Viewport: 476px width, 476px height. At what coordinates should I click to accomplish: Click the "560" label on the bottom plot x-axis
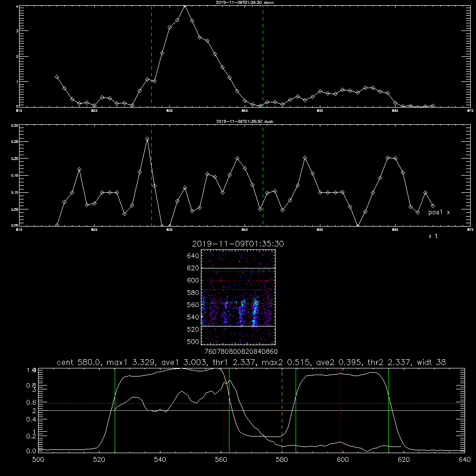pyautogui.click(x=221, y=460)
